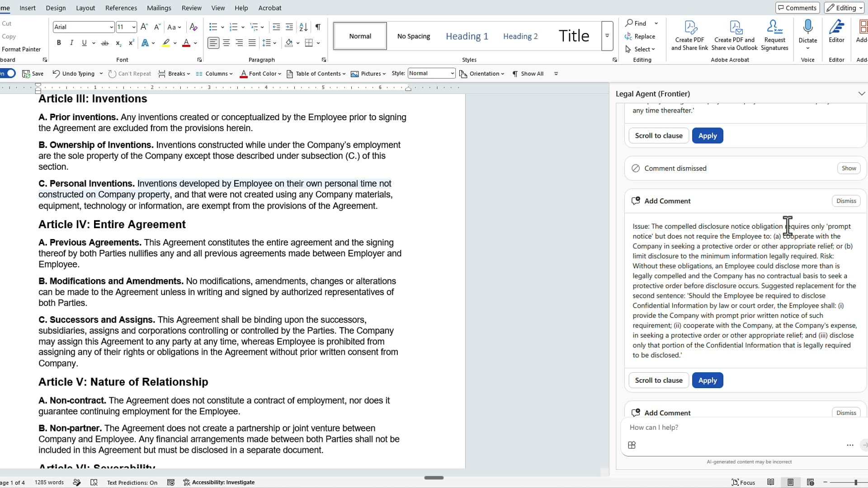Apply yellow text highlight color

166,43
